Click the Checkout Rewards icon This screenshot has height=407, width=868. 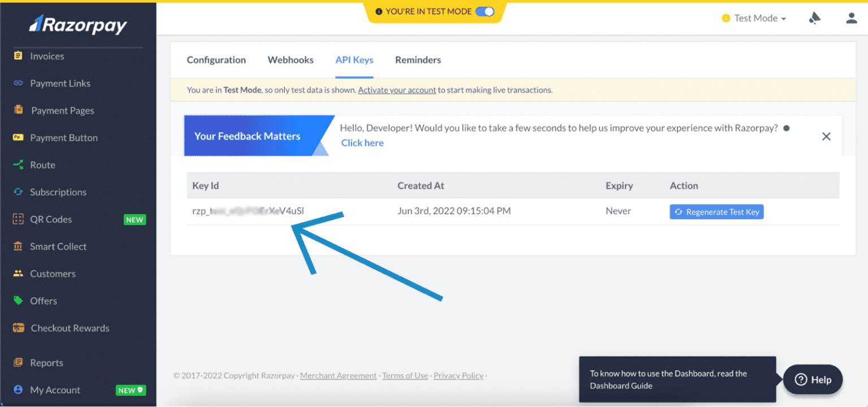click(19, 328)
